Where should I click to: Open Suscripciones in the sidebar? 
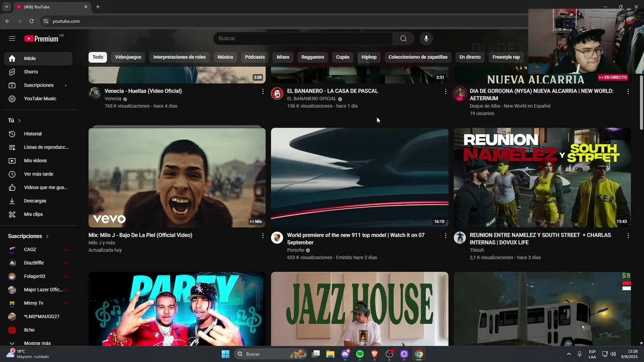coord(38,85)
